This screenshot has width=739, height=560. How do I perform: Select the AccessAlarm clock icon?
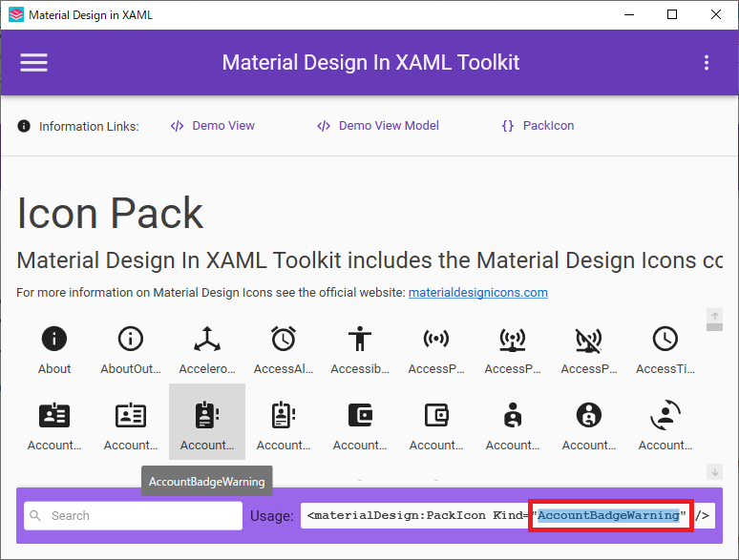point(284,339)
